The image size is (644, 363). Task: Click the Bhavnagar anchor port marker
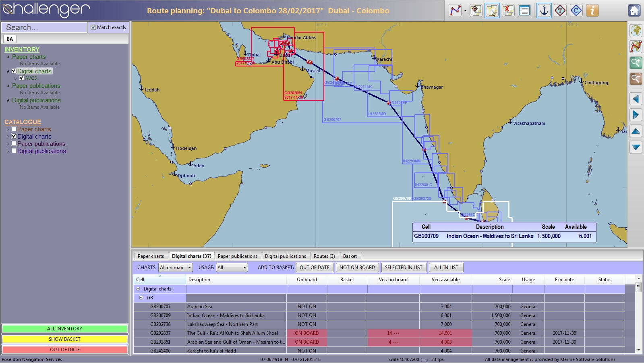pyautogui.click(x=418, y=85)
